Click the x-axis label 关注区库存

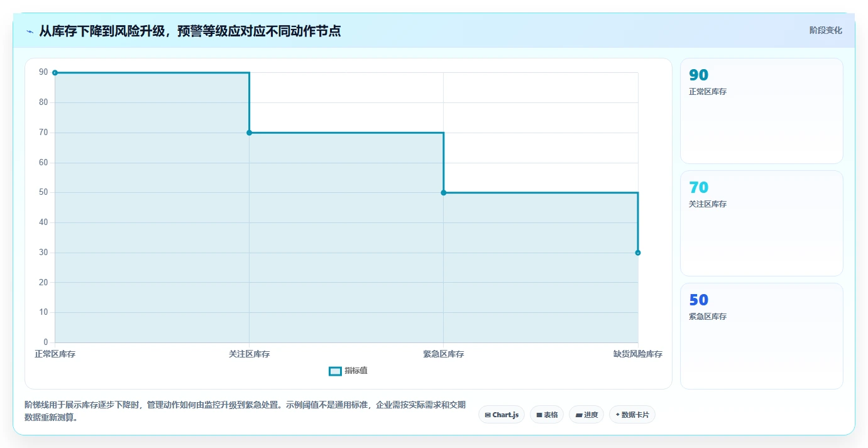pyautogui.click(x=250, y=354)
